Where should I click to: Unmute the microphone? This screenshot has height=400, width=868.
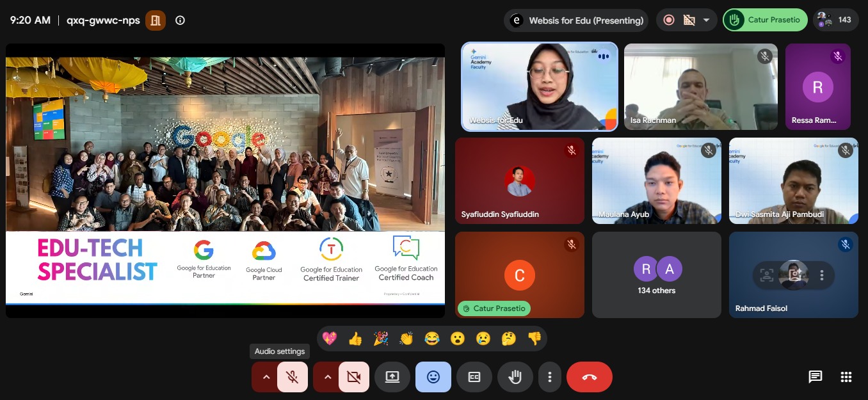tap(293, 377)
